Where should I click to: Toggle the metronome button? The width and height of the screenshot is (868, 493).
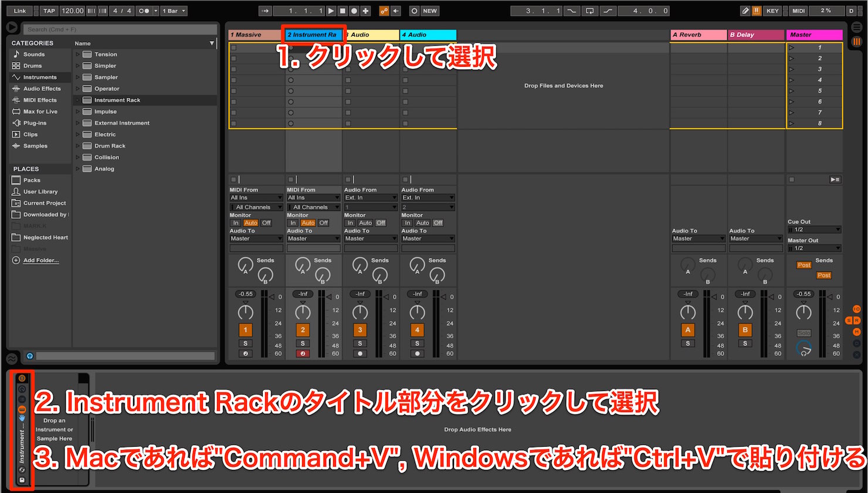(144, 11)
